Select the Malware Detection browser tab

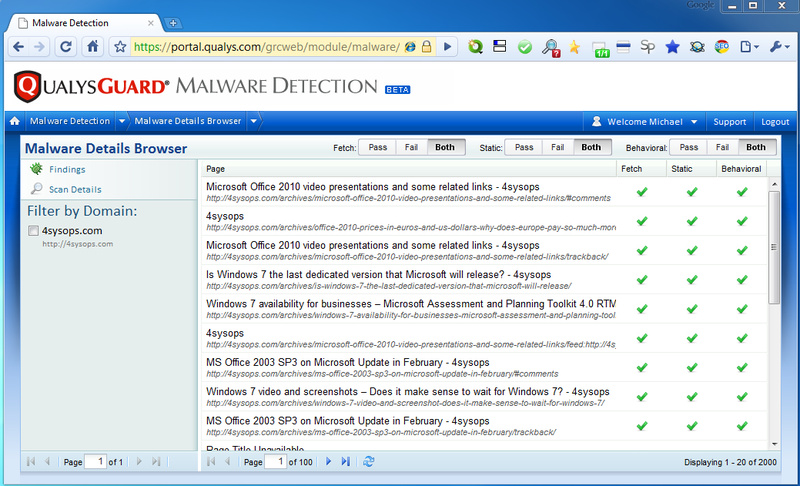(85, 23)
